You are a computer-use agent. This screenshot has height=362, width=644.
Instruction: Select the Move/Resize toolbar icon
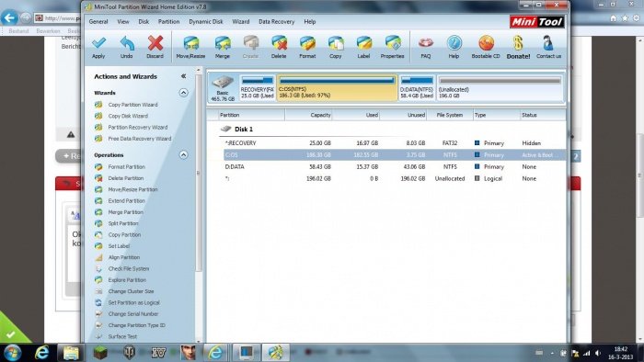tap(190, 43)
